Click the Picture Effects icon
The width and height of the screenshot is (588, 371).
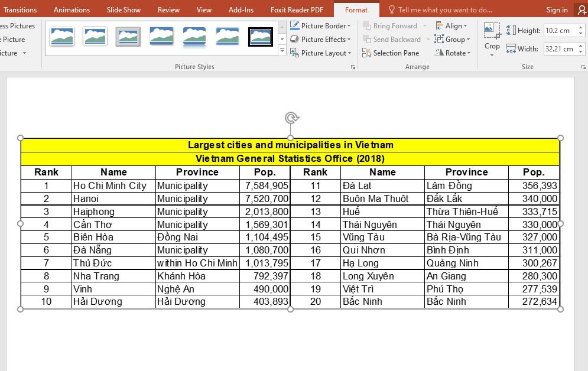point(295,39)
